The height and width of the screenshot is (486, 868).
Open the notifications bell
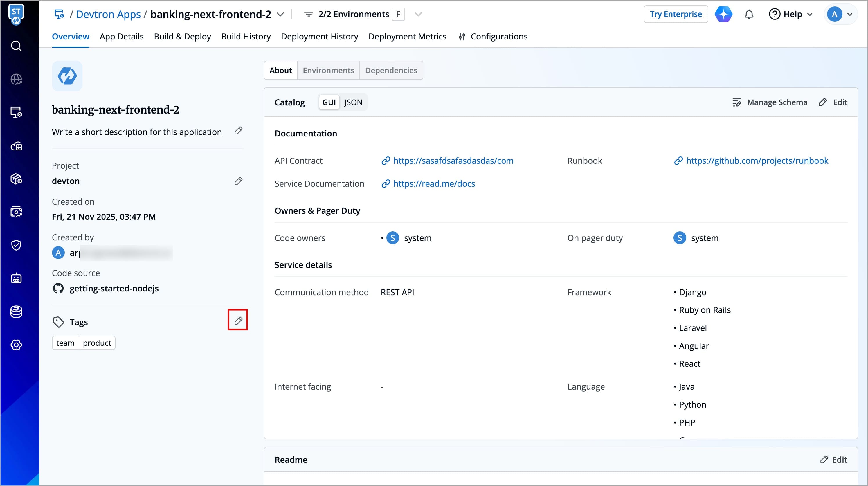pyautogui.click(x=749, y=15)
